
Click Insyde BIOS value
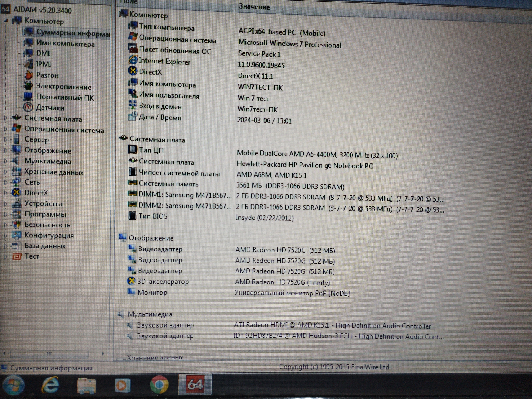[265, 218]
